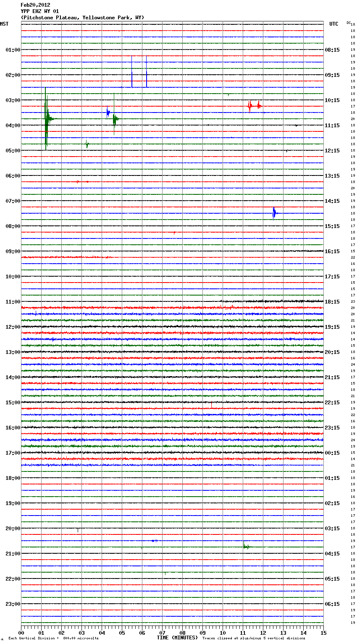Click the 18:15 UTC time label
Image resolution: width=357 pixels, height=644 pixels.
click(332, 302)
